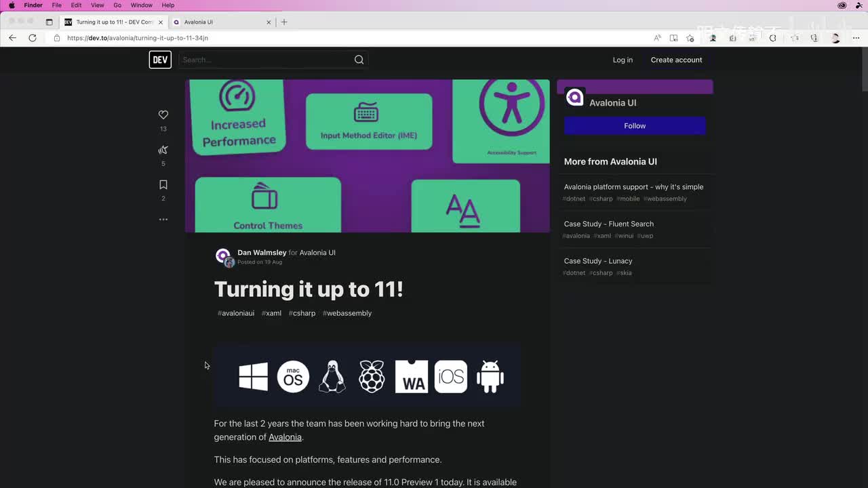The width and height of the screenshot is (868, 488).
Task: Click the platform logos banner image
Action: click(x=368, y=376)
